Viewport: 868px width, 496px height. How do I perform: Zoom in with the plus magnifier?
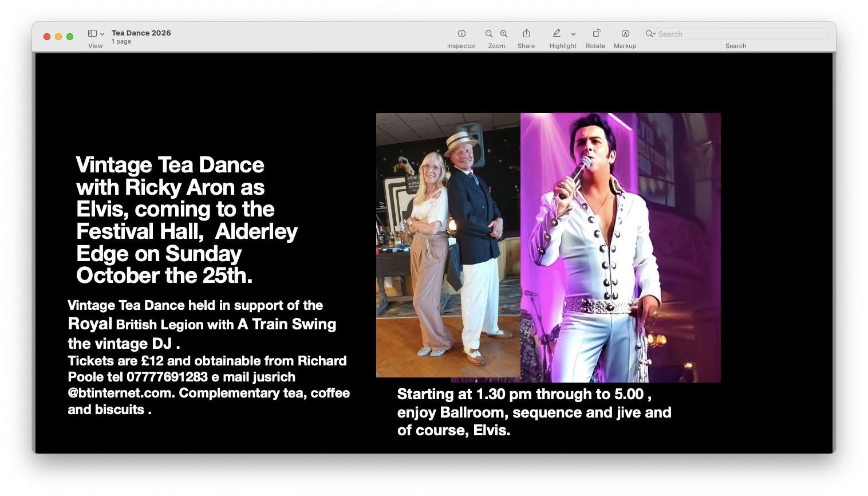tap(504, 34)
